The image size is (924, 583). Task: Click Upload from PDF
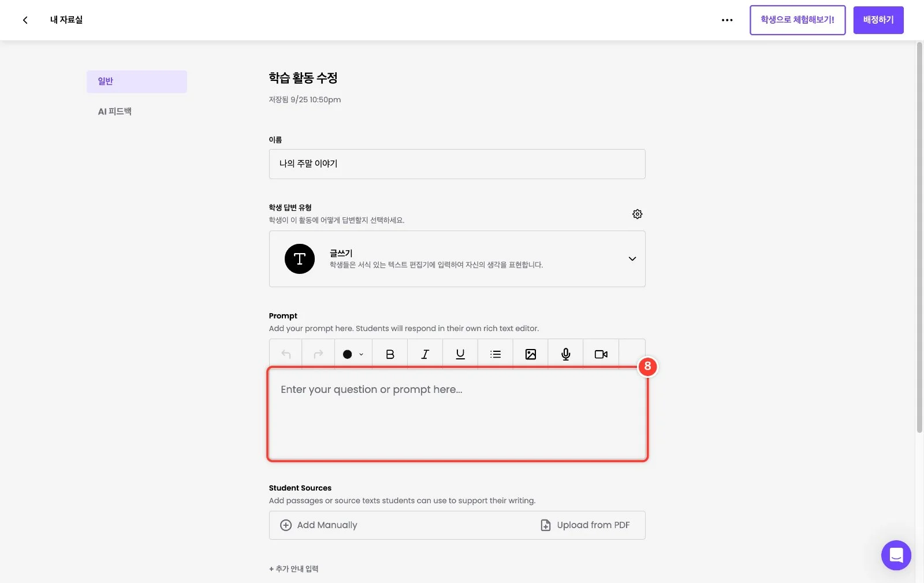pyautogui.click(x=585, y=525)
